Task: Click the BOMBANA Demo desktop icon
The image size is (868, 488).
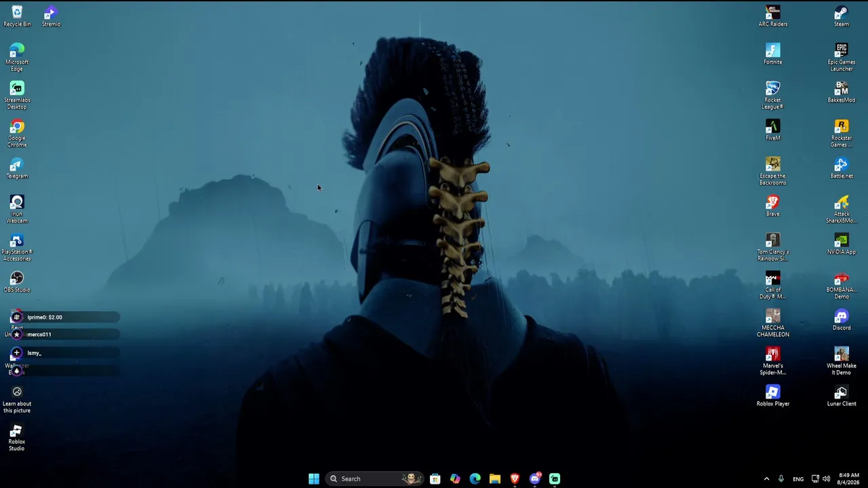Action: 842,285
